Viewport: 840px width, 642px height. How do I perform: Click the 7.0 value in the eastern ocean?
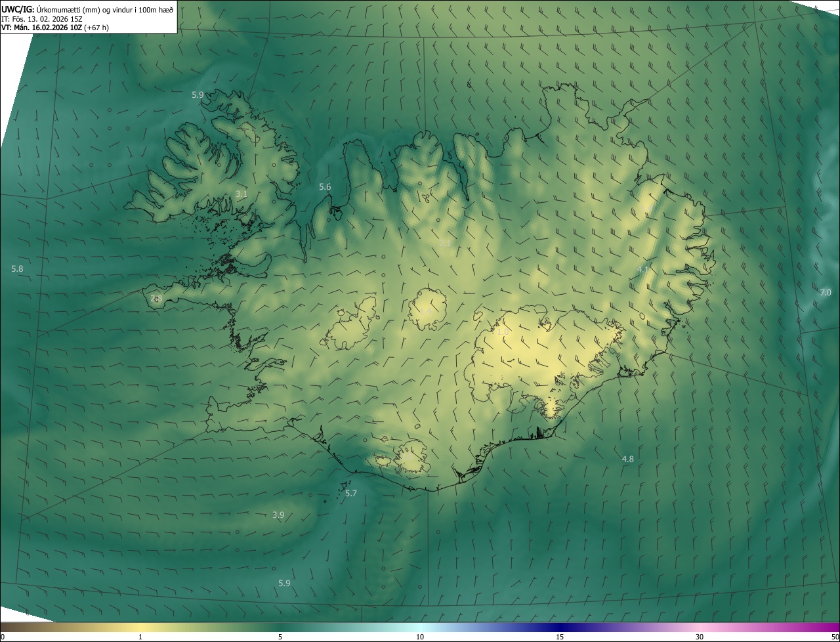[x=826, y=292]
